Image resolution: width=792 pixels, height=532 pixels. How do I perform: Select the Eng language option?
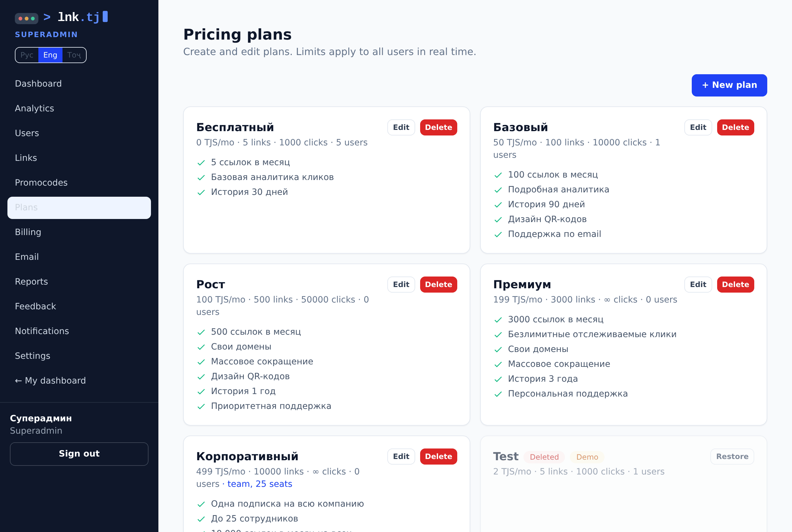click(x=50, y=55)
